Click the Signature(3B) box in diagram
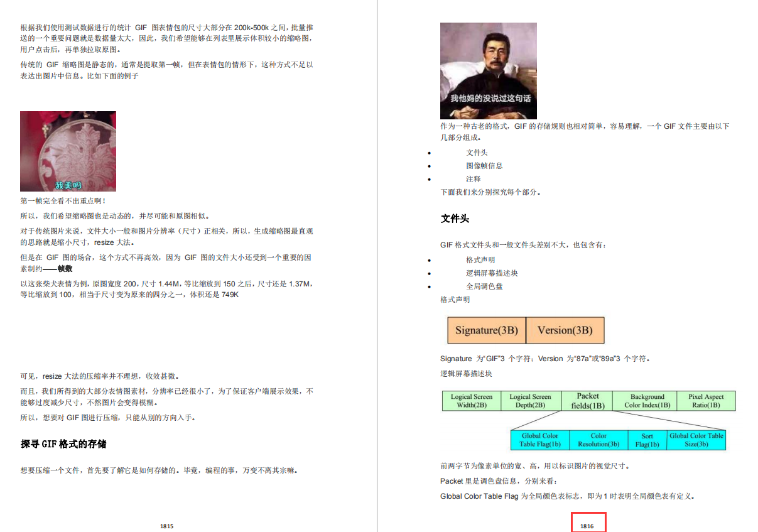This screenshot has width=758, height=532. pos(487,330)
